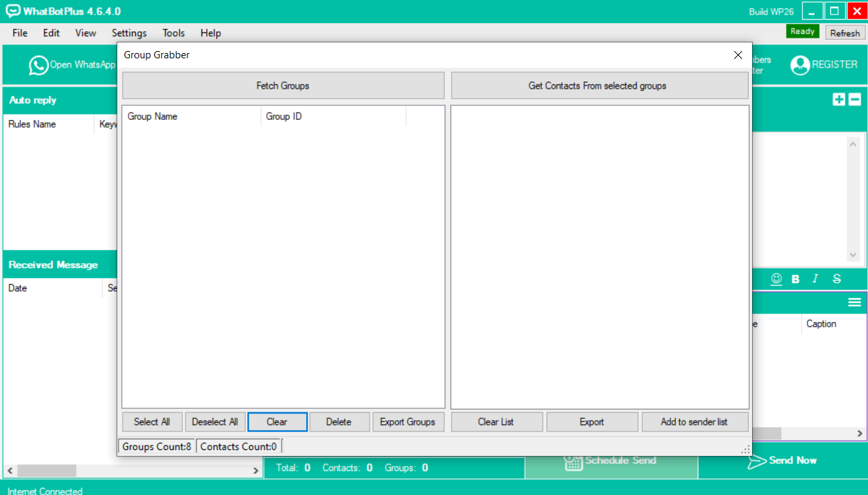The image size is (868, 495).
Task: Click the Open WhatsApp icon
Action: click(x=38, y=65)
